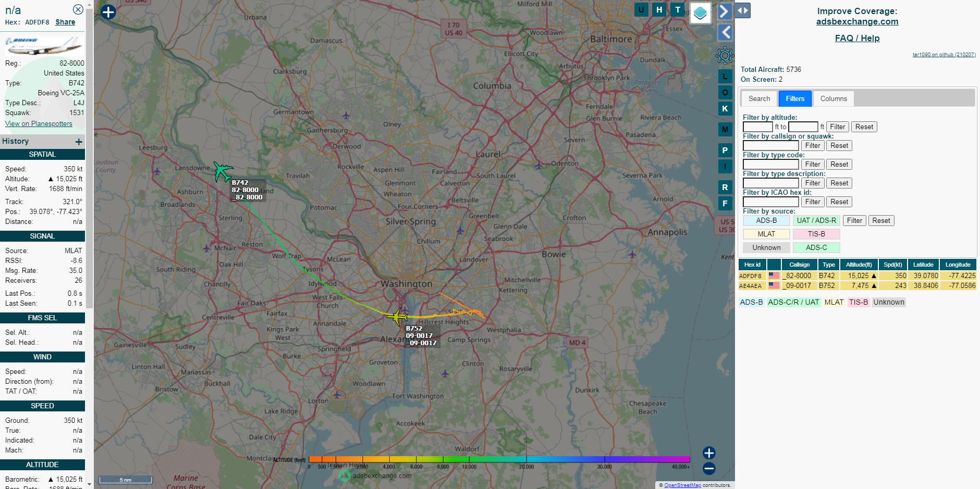Screen dimensions: 980x489
Task: Open the Share link for ADFDF8
Action: 65,22
